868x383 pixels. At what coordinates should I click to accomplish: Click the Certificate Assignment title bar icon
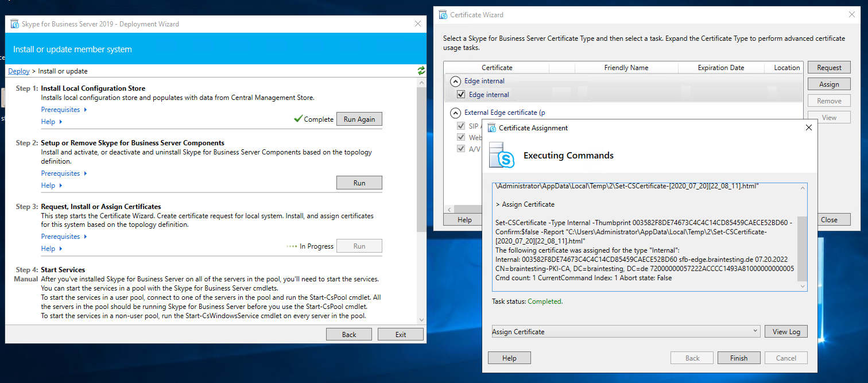click(x=491, y=127)
